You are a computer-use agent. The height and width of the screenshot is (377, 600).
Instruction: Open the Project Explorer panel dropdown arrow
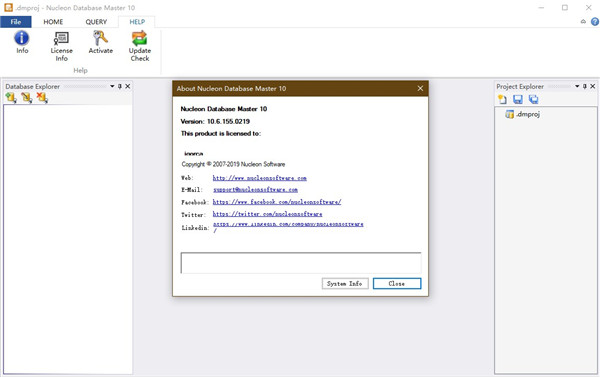point(577,86)
